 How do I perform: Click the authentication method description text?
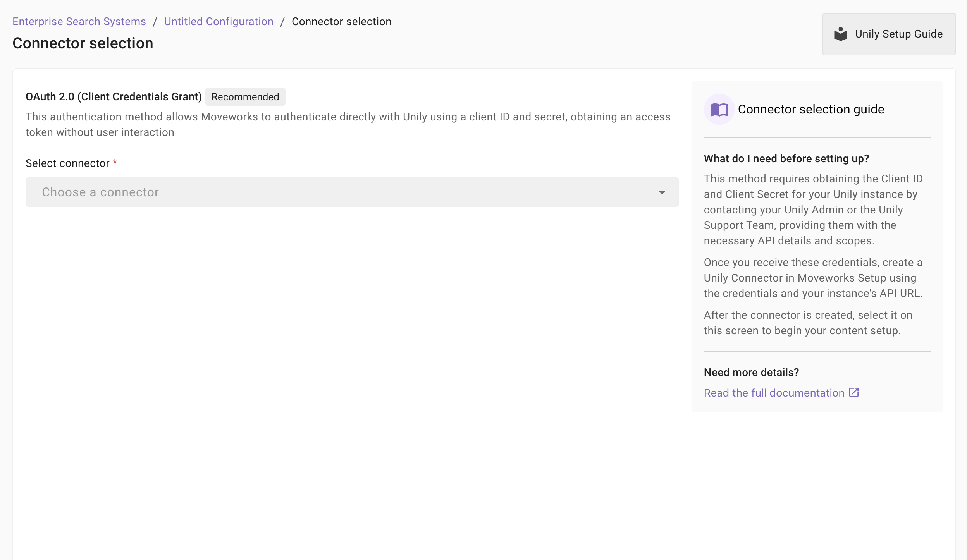pos(348,124)
